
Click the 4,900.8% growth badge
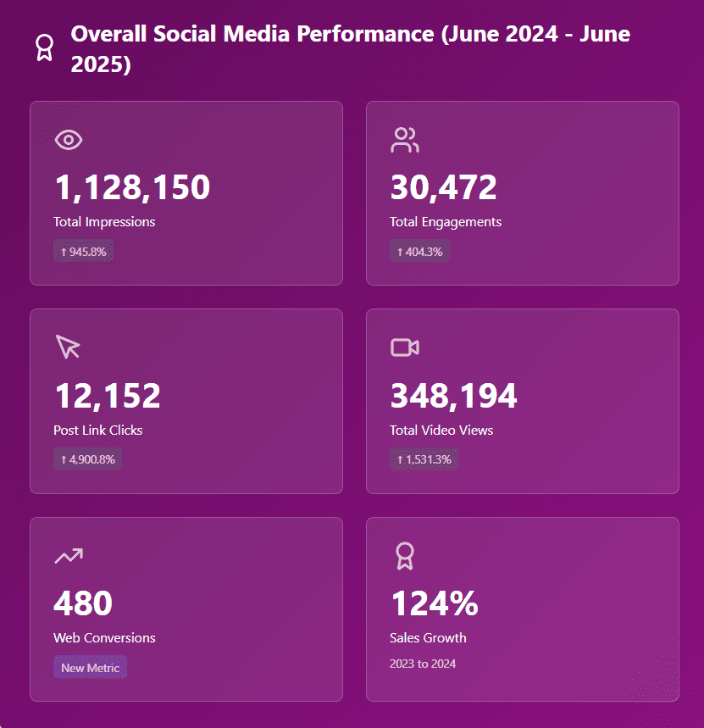click(x=88, y=459)
